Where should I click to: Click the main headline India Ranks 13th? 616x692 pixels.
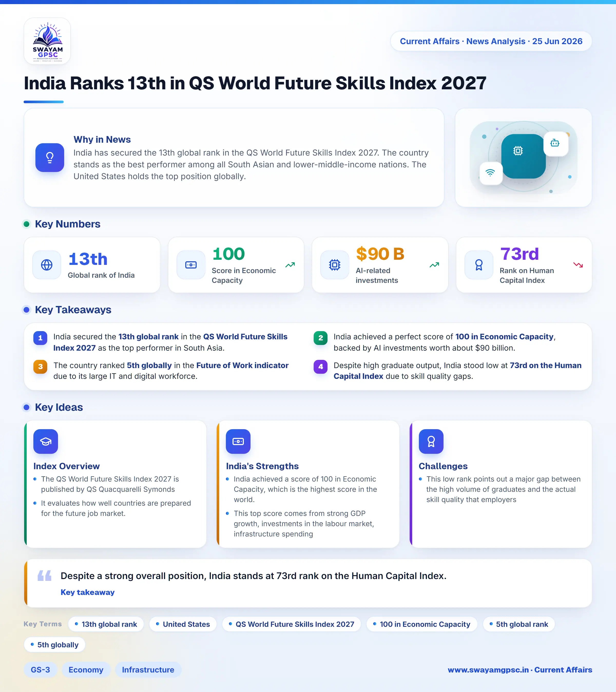point(255,83)
